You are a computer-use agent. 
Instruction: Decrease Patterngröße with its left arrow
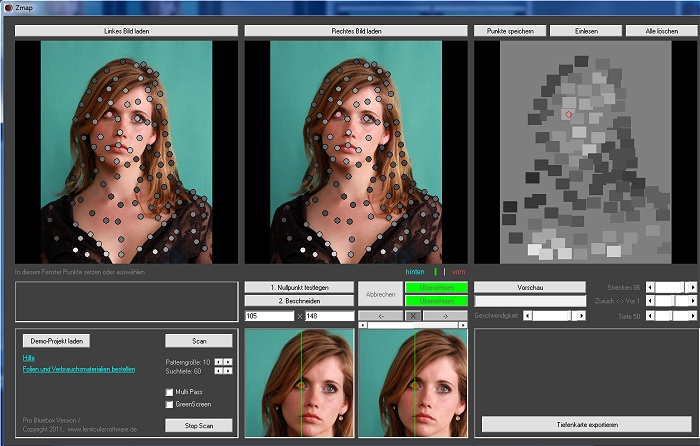(x=219, y=360)
